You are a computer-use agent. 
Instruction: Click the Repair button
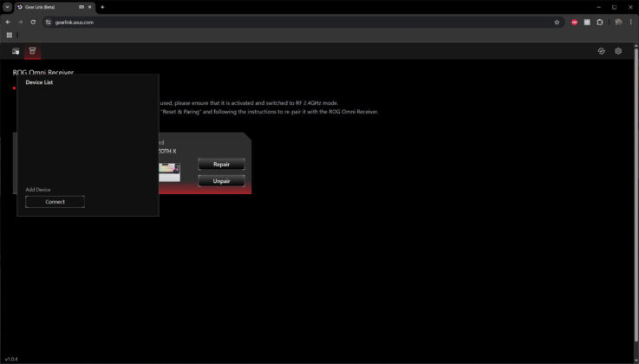coord(221,165)
